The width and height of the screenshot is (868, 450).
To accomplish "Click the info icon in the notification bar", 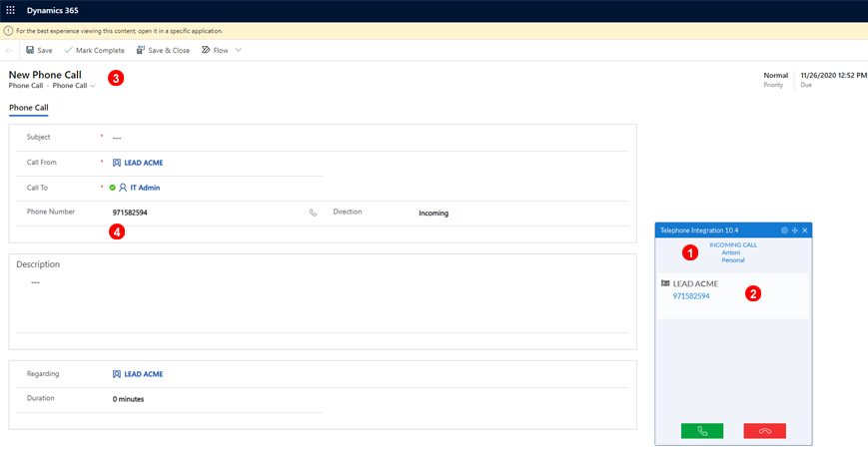I will [x=8, y=31].
